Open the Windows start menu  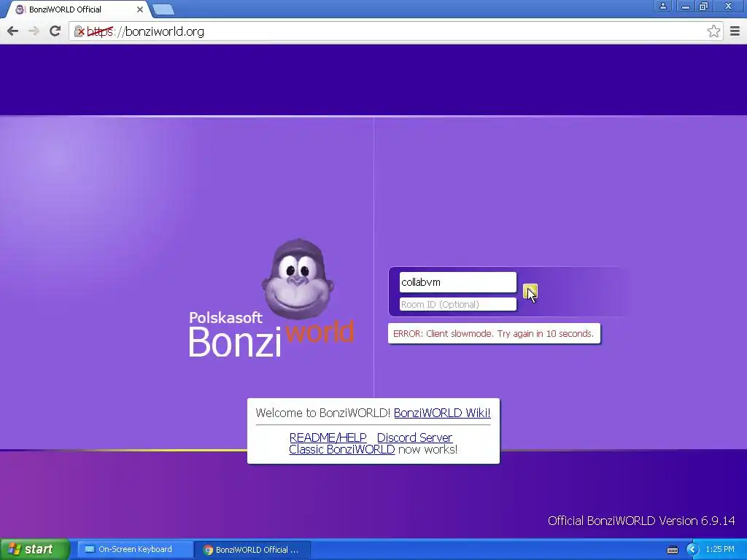[34, 550]
